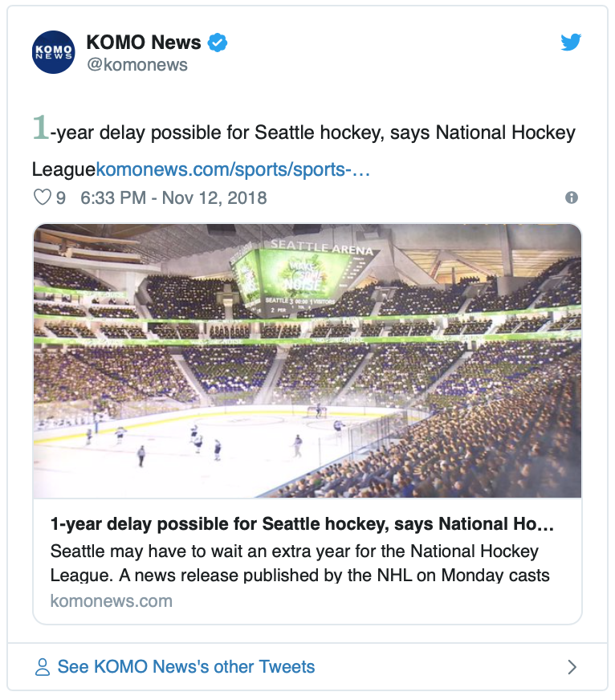Open the 6:33 PM Nov 12 timestamp

(173, 197)
